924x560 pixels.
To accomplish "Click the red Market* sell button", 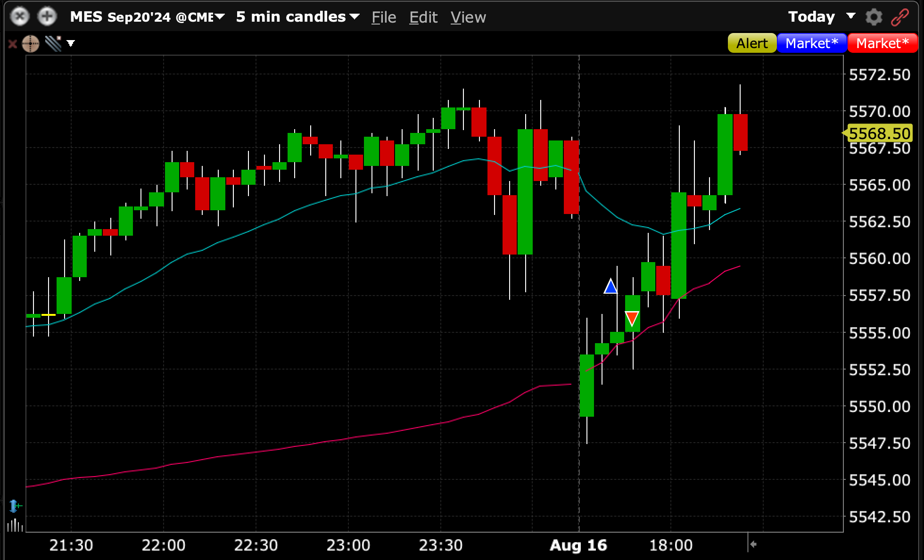I will 883,43.
